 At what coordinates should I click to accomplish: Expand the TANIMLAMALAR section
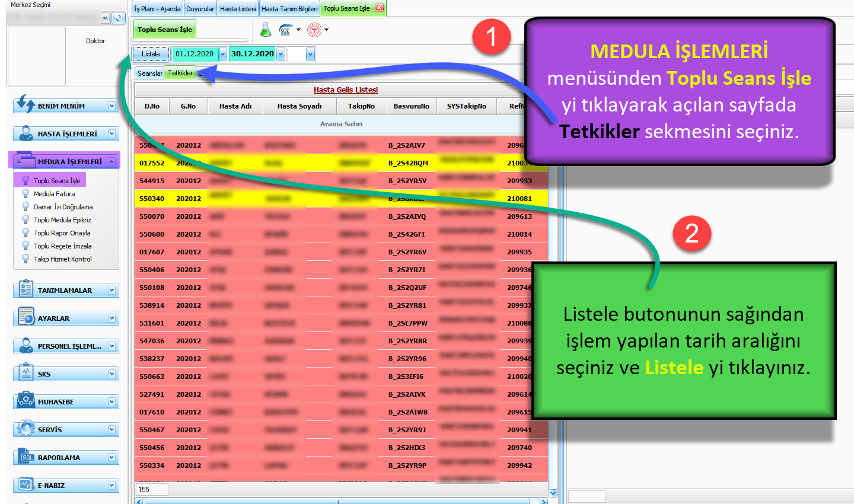click(111, 290)
